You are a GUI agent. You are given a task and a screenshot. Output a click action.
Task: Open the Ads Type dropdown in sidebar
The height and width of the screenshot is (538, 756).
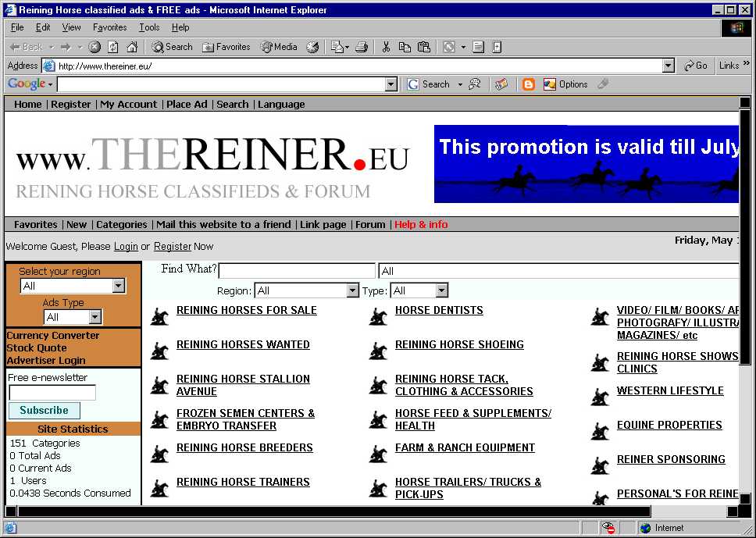pyautogui.click(x=73, y=317)
